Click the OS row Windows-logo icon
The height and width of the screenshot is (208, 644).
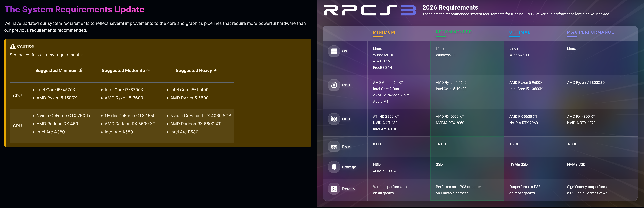[334, 51]
